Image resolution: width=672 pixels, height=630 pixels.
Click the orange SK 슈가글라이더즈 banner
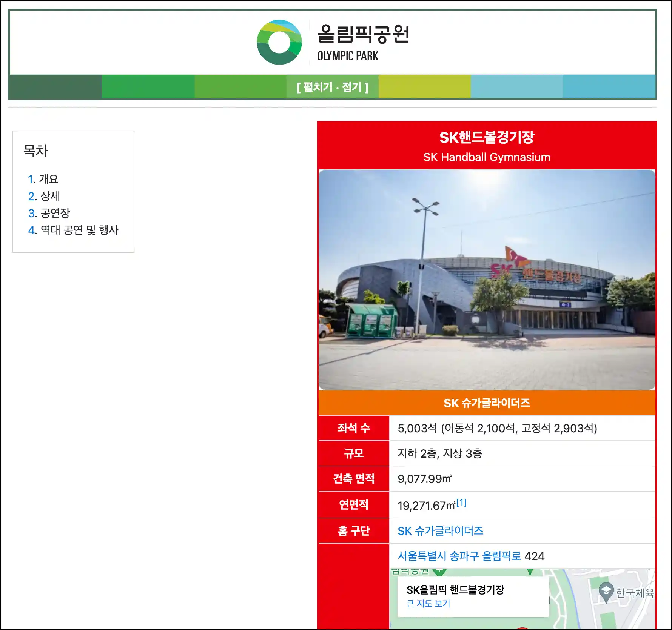(487, 403)
